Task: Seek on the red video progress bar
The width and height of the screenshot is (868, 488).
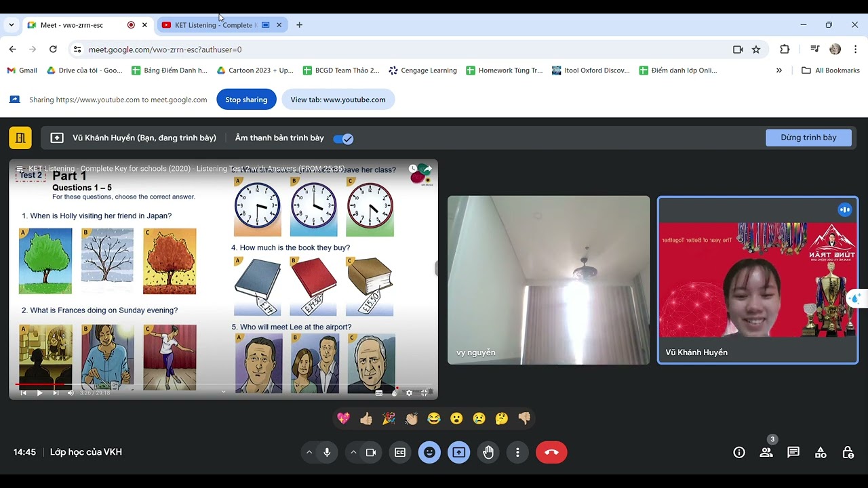Action: coord(223,385)
